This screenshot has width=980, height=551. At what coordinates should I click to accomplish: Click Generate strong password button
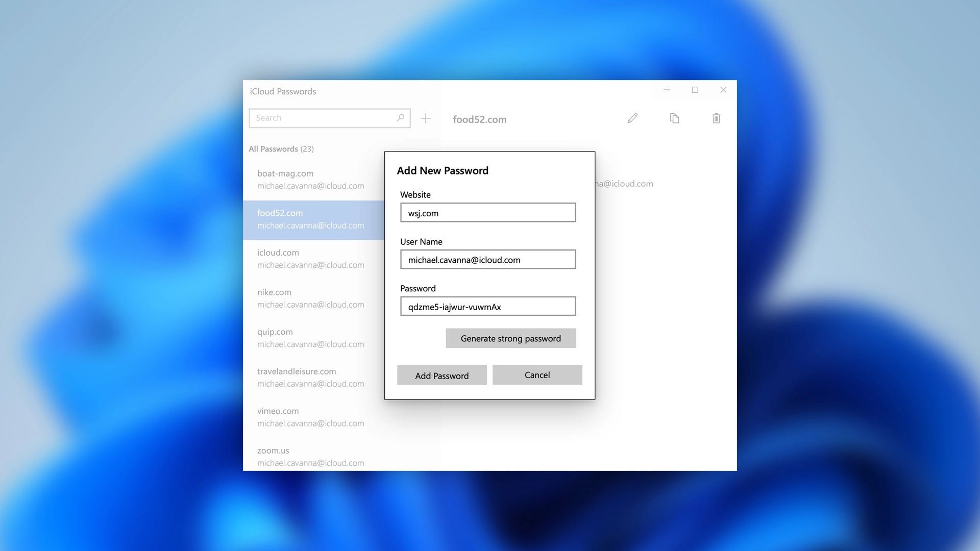511,338
